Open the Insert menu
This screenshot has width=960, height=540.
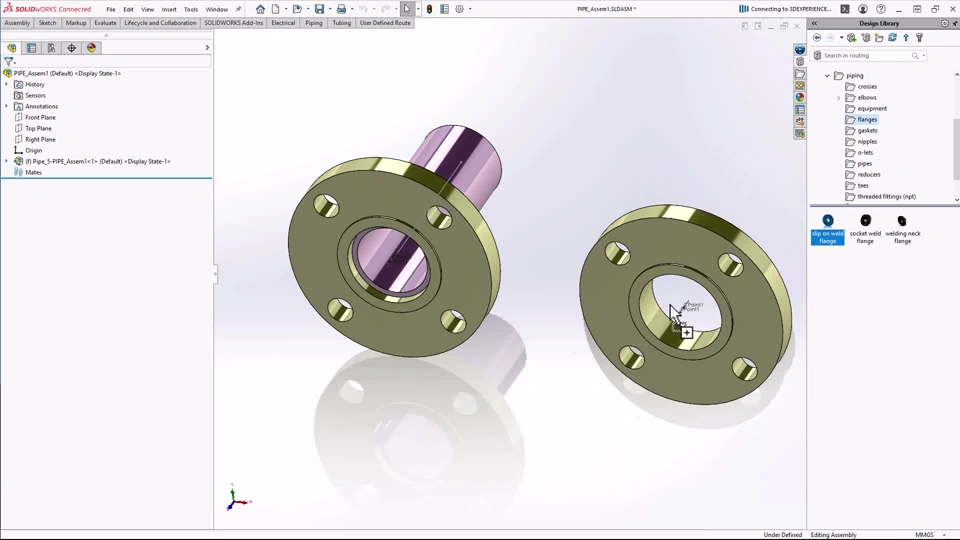(169, 9)
